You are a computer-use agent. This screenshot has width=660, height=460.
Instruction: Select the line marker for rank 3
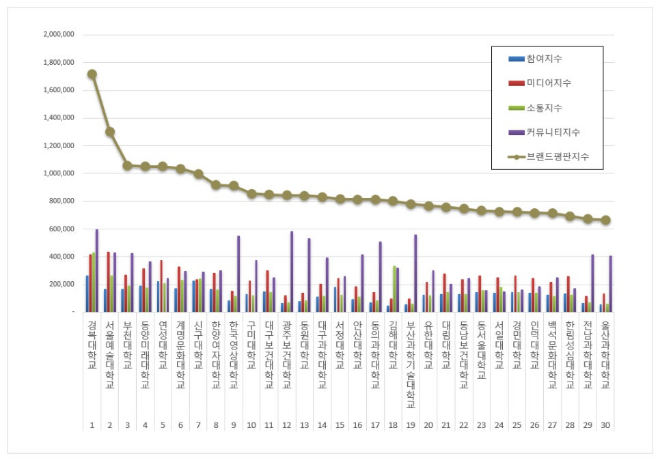[x=127, y=165]
